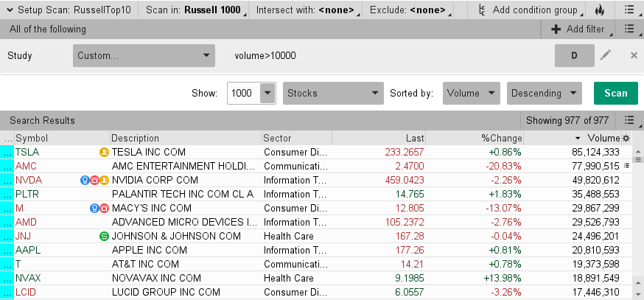This screenshot has width=644, height=300.
Task: Select the TSLA symbol
Action: click(27, 153)
